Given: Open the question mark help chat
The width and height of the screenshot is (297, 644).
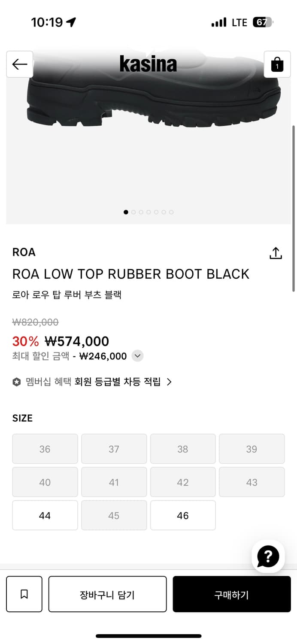Looking at the screenshot, I should [268, 556].
